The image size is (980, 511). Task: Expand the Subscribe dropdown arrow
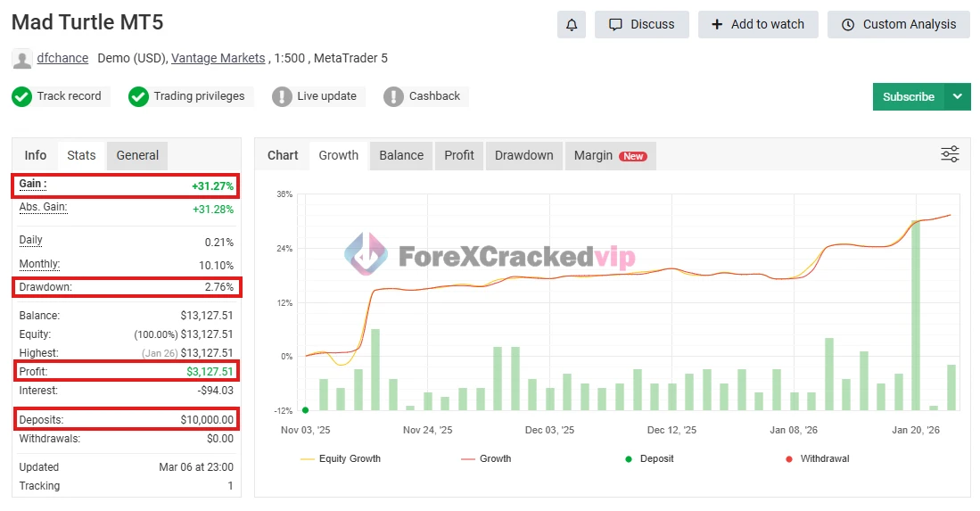(x=958, y=96)
